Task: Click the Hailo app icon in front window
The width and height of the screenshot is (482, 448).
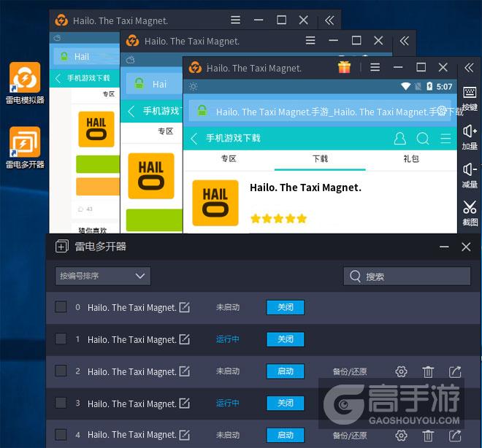Action: (215, 203)
